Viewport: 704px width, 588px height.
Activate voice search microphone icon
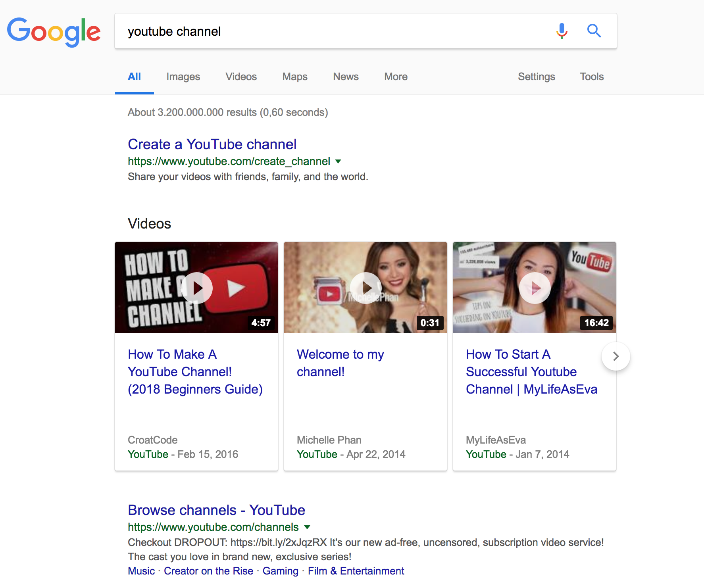coord(562,31)
